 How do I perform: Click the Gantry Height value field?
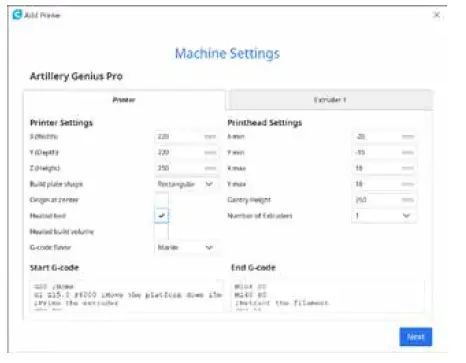[x=384, y=200]
